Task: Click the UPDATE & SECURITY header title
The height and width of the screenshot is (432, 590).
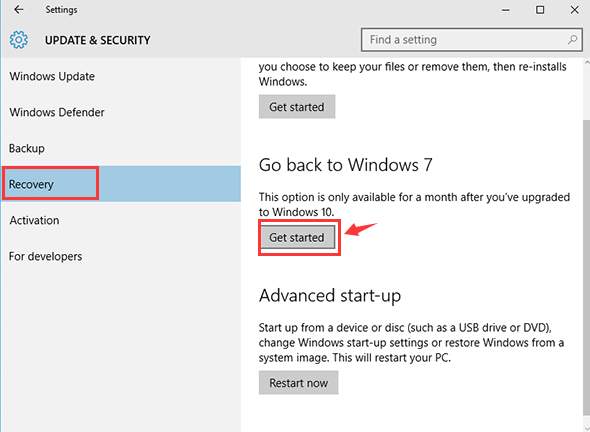Action: (97, 40)
